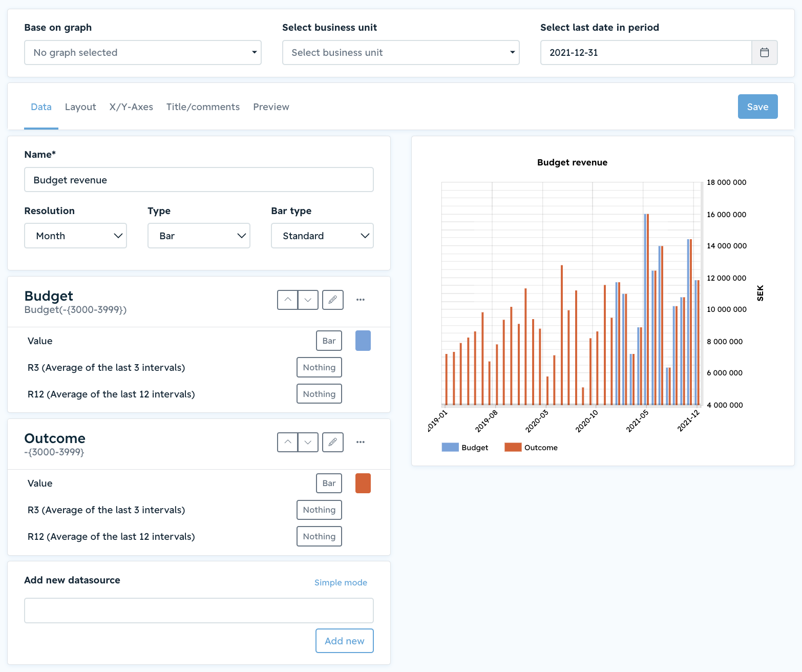Move Budget datasource up

[x=288, y=300]
